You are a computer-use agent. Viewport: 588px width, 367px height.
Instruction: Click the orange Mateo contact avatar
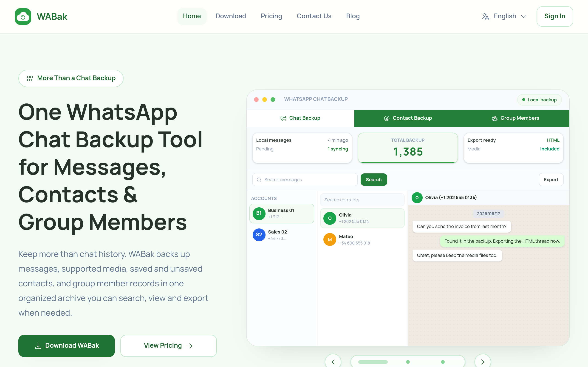click(330, 239)
